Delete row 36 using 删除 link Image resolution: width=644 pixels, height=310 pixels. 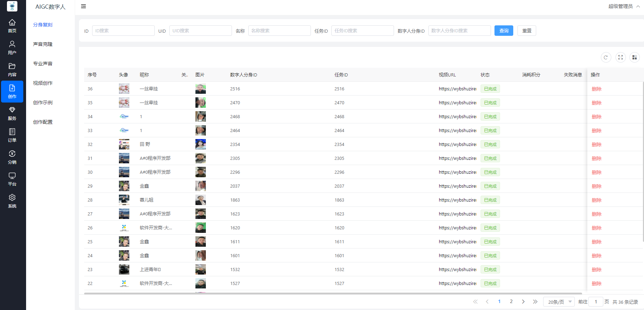click(596, 89)
